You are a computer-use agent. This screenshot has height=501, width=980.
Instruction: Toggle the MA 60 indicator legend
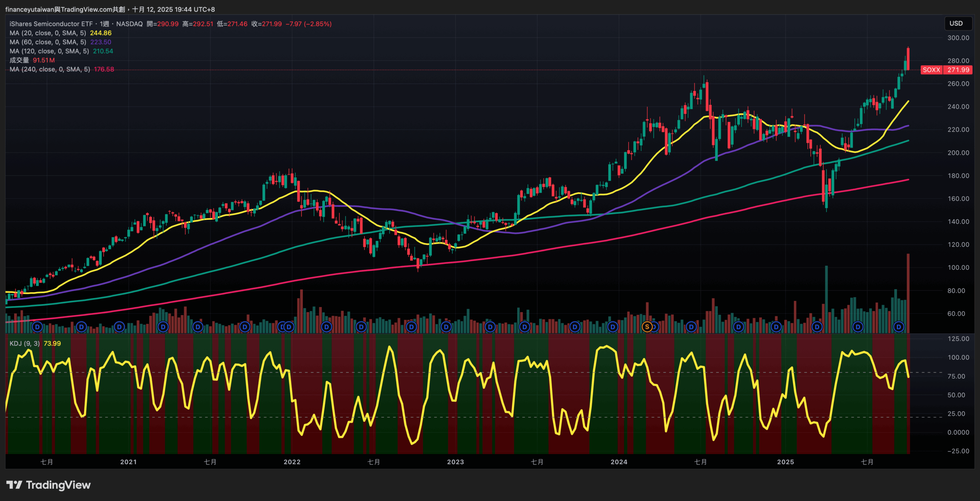(48, 42)
